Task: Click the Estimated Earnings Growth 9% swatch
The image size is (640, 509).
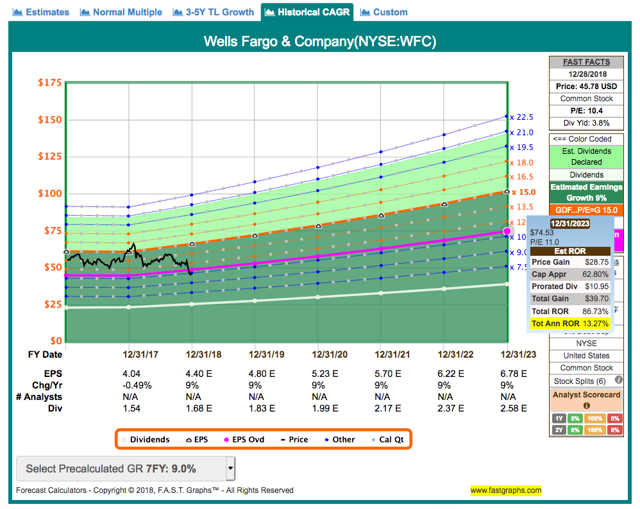Action: pyautogui.click(x=587, y=192)
